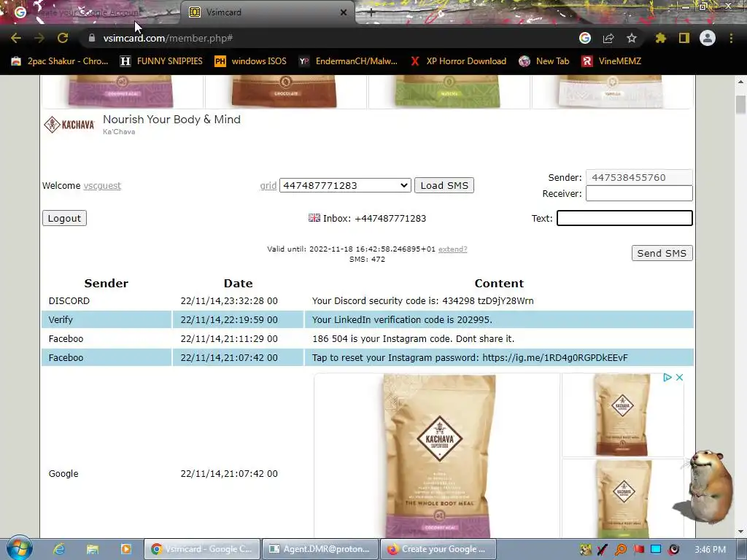
Task: Click the system tray clock 3:46 PM
Action: (x=710, y=549)
